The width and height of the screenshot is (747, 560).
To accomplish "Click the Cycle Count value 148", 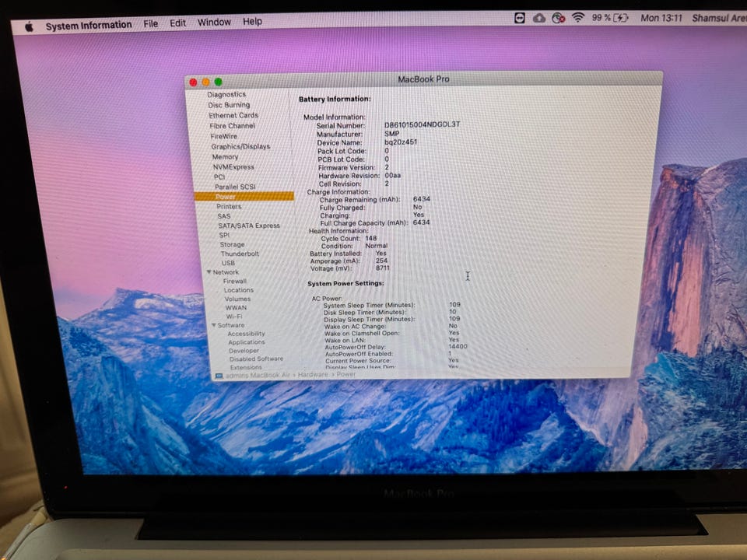I will click(x=370, y=238).
